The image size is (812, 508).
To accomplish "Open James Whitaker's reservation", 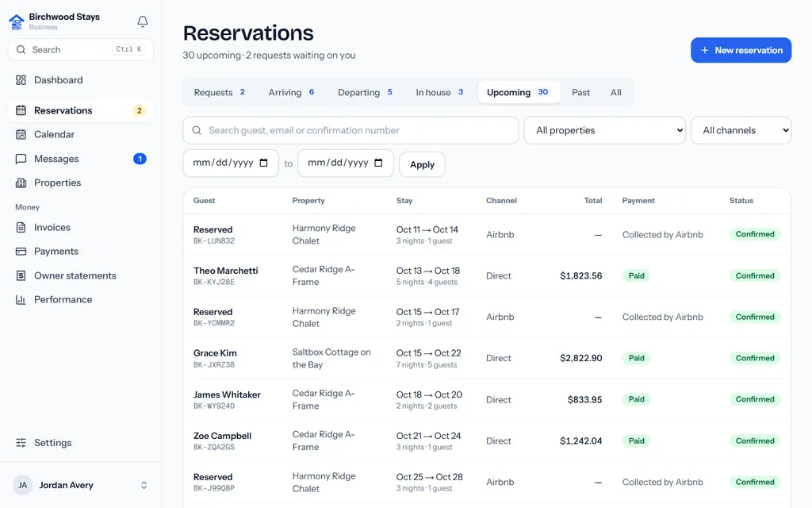I will [x=227, y=394].
